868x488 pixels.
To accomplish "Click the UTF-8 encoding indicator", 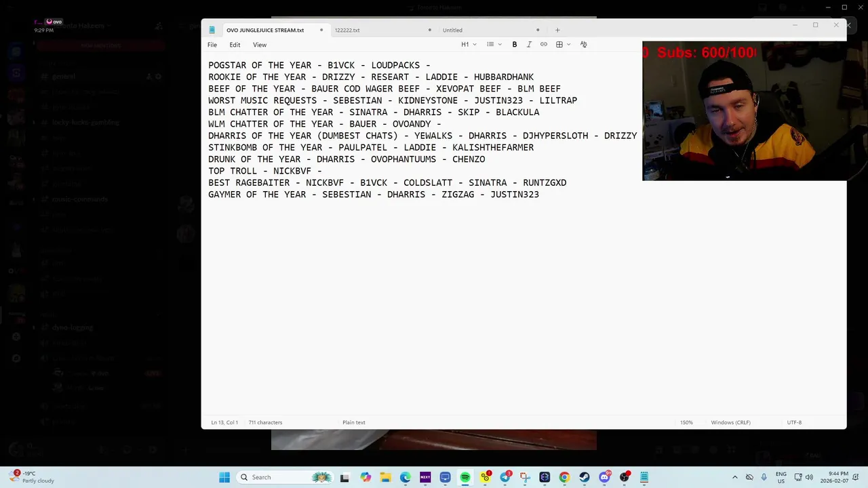I will [794, 422].
